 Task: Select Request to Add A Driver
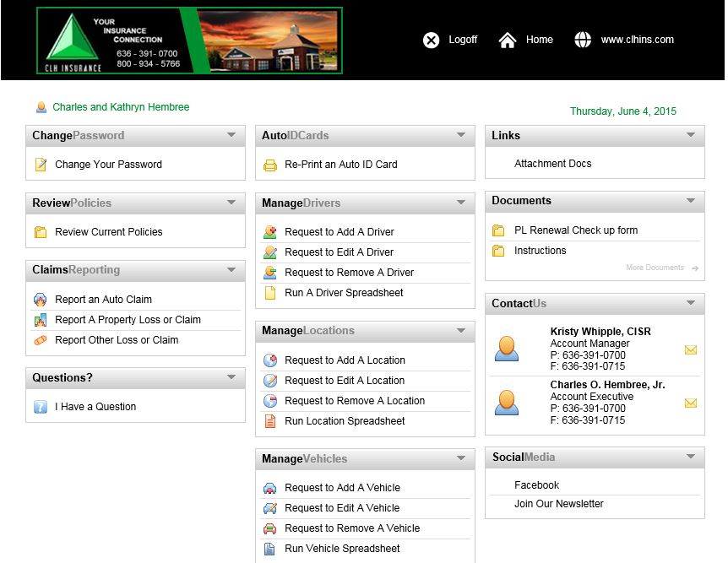pyautogui.click(x=340, y=231)
